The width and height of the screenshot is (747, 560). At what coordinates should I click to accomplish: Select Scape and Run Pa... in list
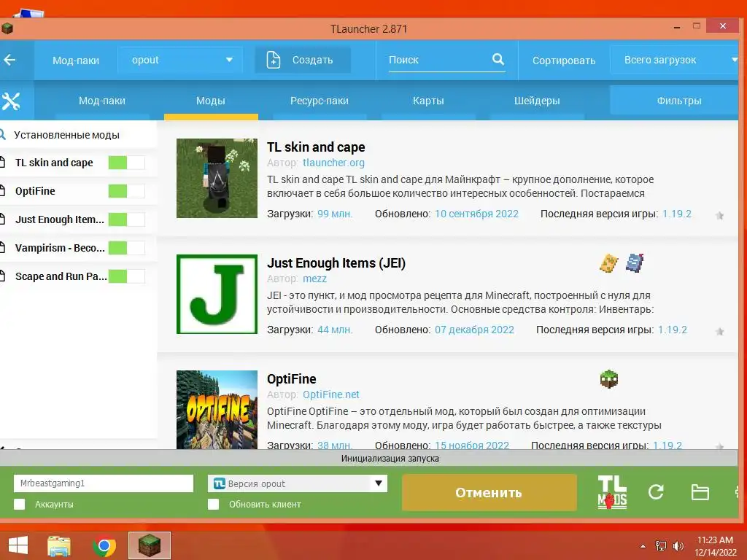click(61, 276)
